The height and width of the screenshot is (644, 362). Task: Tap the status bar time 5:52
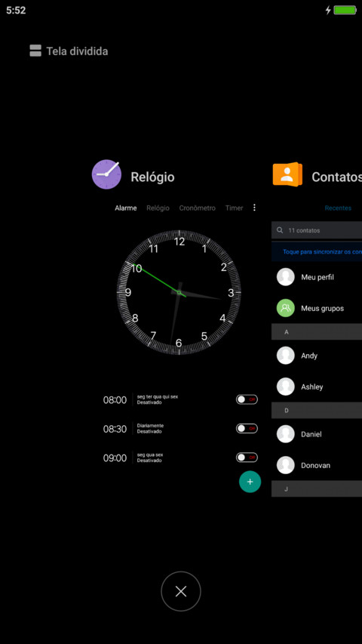[x=16, y=11]
